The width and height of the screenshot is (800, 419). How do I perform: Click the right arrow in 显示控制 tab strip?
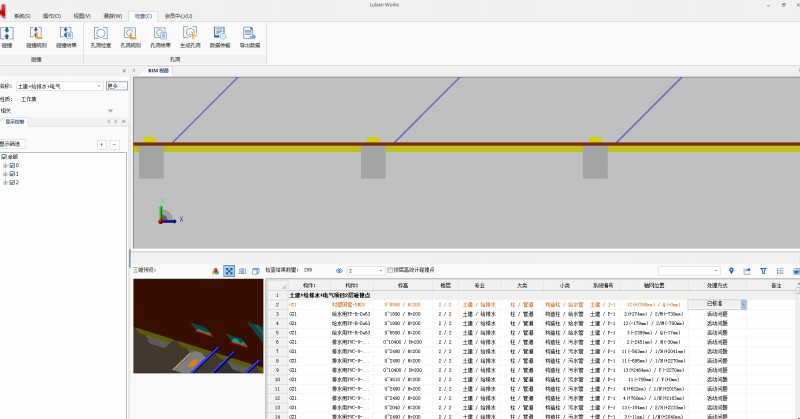tap(116, 121)
